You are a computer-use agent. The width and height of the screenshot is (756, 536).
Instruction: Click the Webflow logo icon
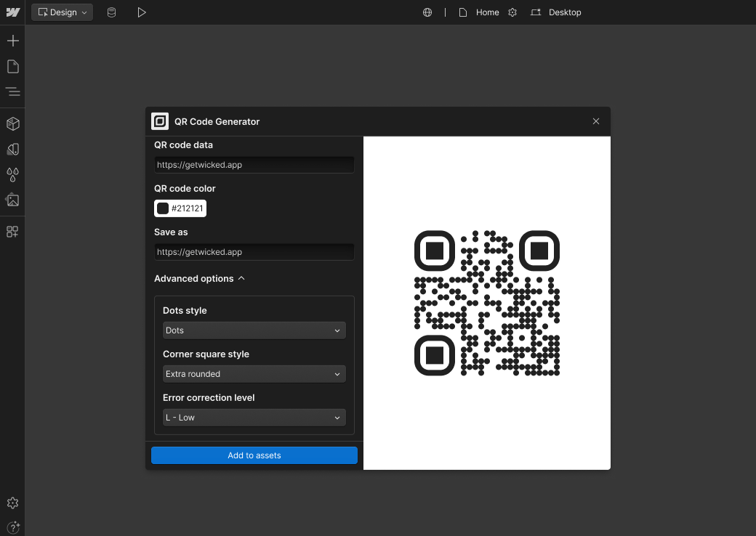pos(12,12)
